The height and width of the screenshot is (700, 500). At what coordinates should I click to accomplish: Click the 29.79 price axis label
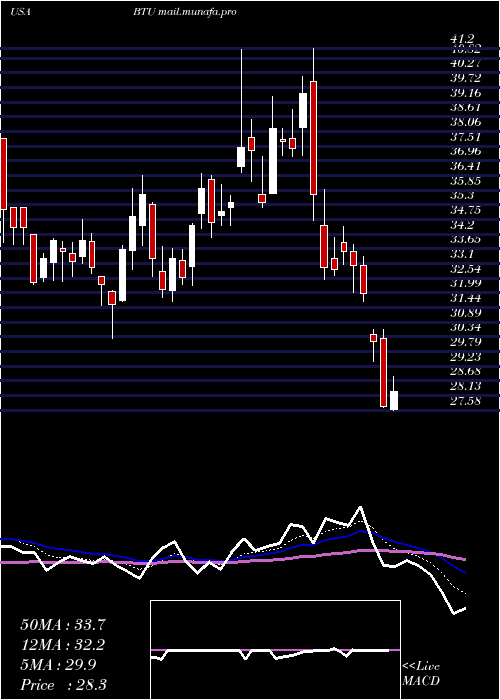pos(465,342)
